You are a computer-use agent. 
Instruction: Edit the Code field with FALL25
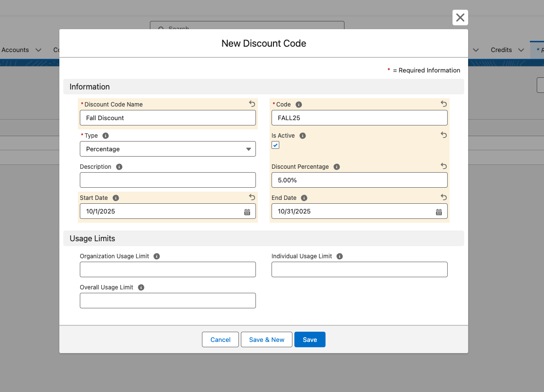(x=360, y=118)
